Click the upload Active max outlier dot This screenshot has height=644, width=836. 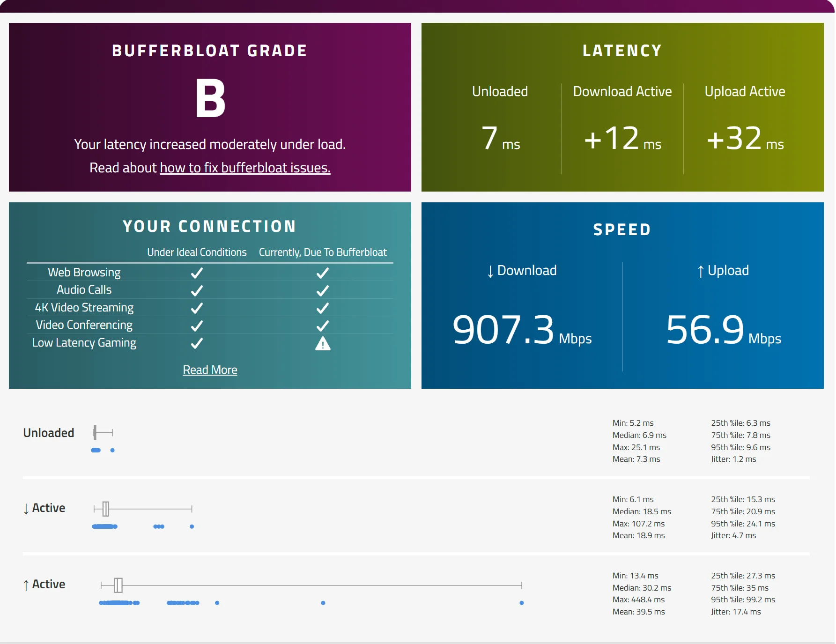[522, 603]
